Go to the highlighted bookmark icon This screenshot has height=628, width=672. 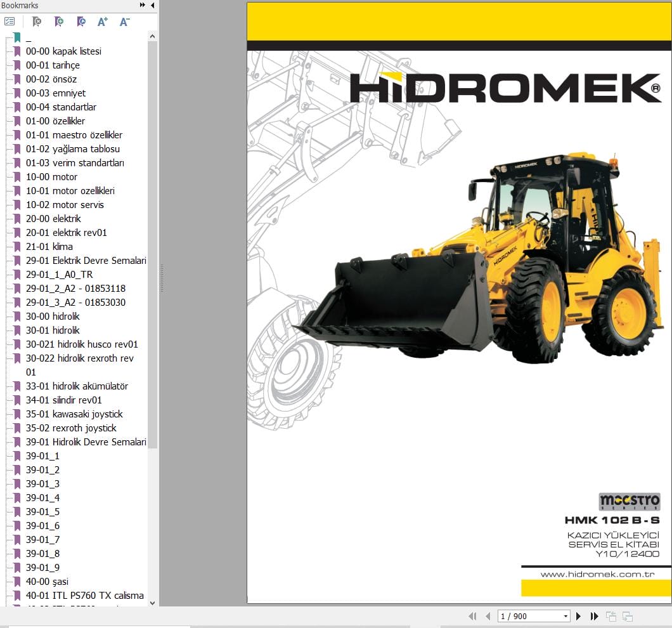point(81,21)
